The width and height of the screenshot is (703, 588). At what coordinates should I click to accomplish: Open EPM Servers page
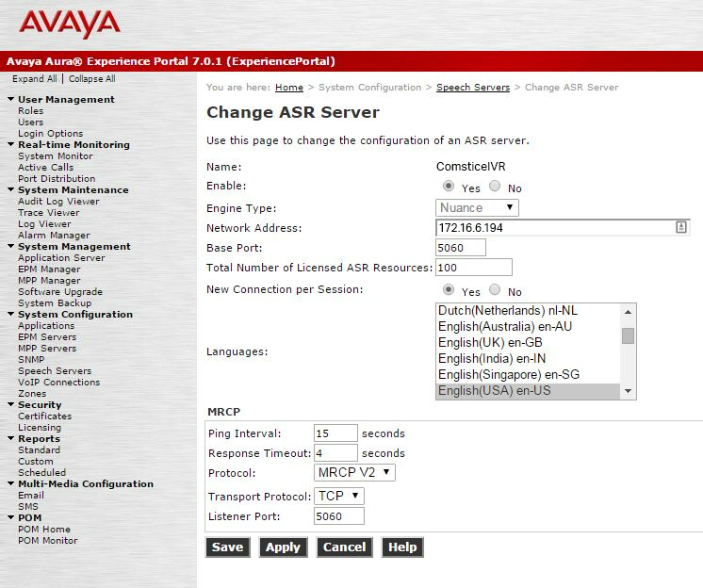pos(47,336)
